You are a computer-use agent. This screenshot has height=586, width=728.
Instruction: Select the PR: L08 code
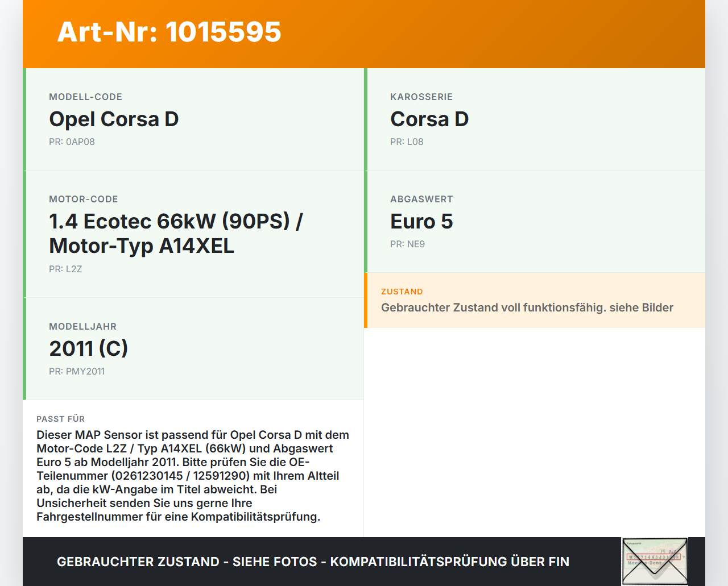(407, 142)
